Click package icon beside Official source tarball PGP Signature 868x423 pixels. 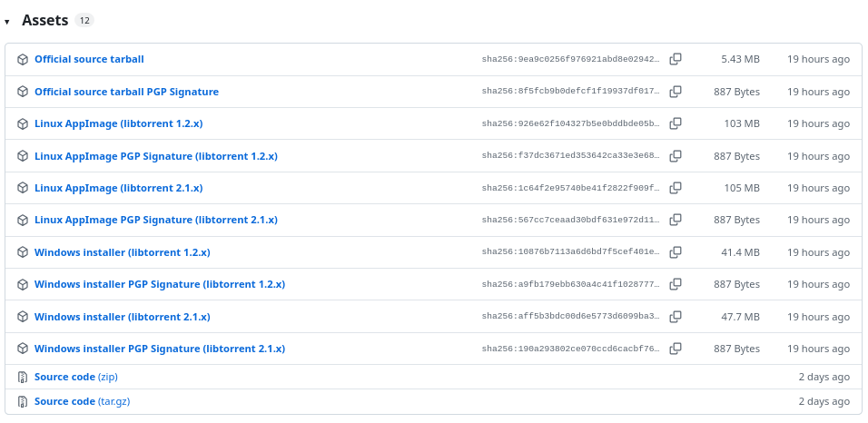click(23, 92)
